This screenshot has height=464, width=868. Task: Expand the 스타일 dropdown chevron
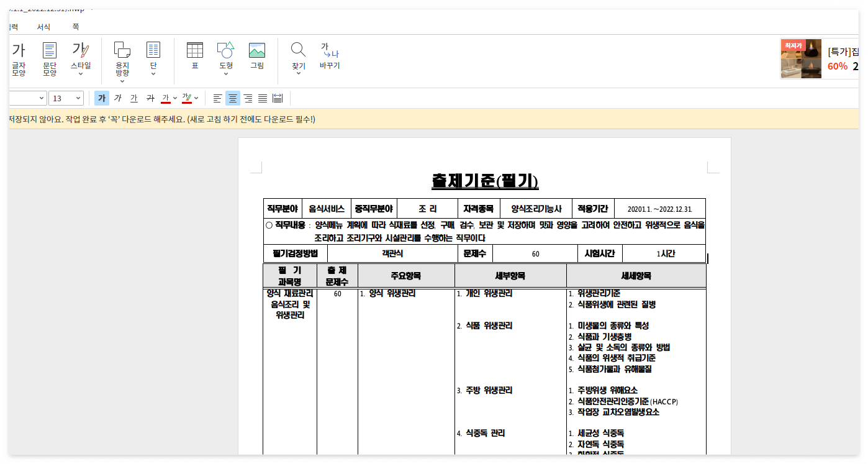81,73
